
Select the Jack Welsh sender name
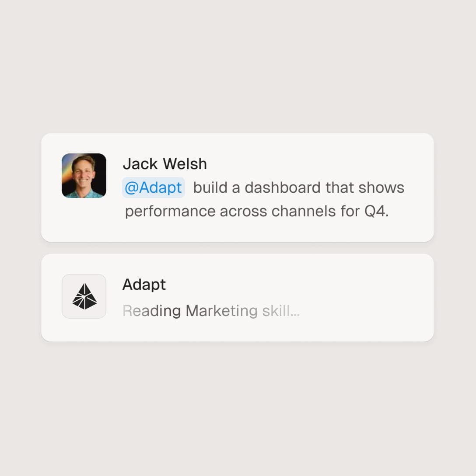(x=164, y=164)
